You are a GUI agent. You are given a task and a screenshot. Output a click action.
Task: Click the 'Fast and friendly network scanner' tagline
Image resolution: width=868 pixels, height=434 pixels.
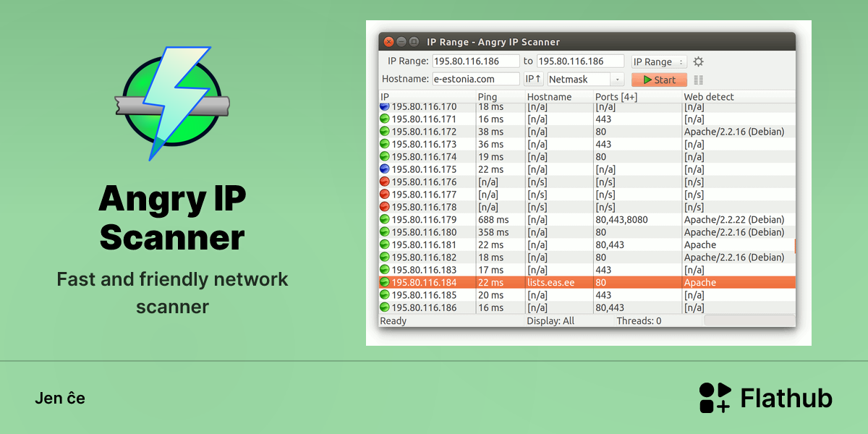[172, 292]
